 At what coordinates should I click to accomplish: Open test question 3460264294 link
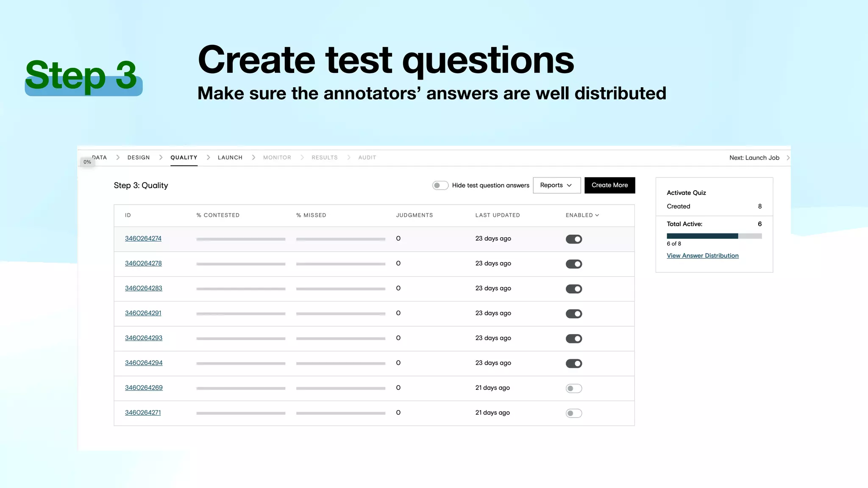pos(143,363)
